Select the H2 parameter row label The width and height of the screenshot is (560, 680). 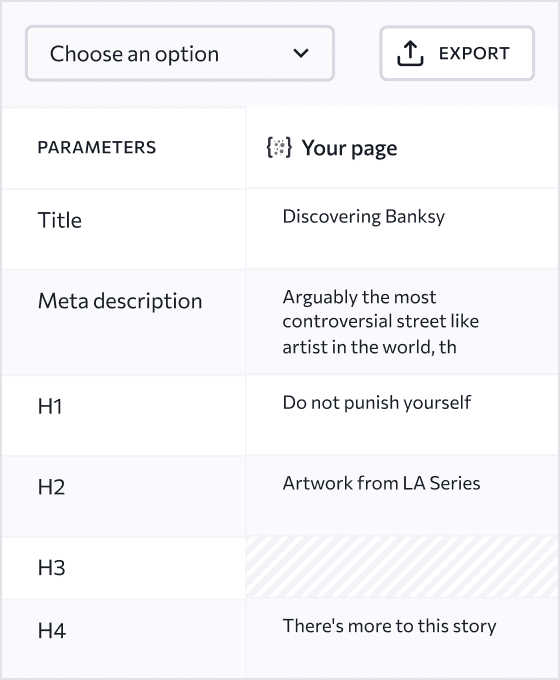coord(51,487)
